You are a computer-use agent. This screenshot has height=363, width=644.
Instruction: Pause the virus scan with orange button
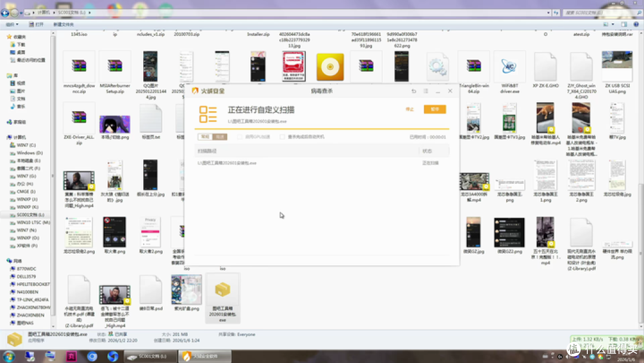click(435, 109)
